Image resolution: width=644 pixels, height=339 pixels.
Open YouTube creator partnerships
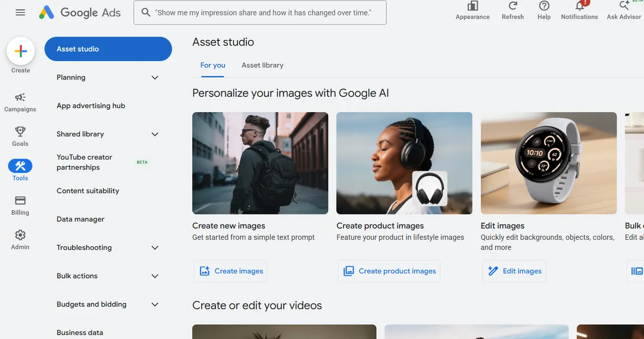[x=85, y=162]
